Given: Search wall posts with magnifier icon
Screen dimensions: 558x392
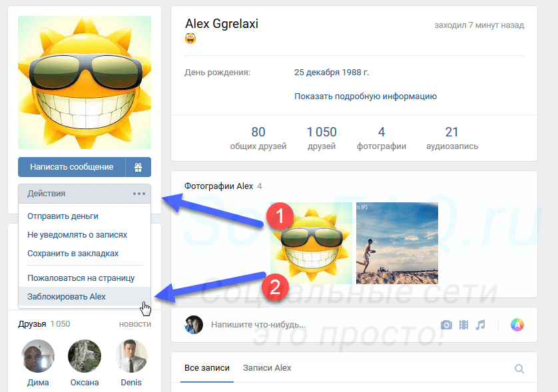Looking at the screenshot, I should [519, 369].
